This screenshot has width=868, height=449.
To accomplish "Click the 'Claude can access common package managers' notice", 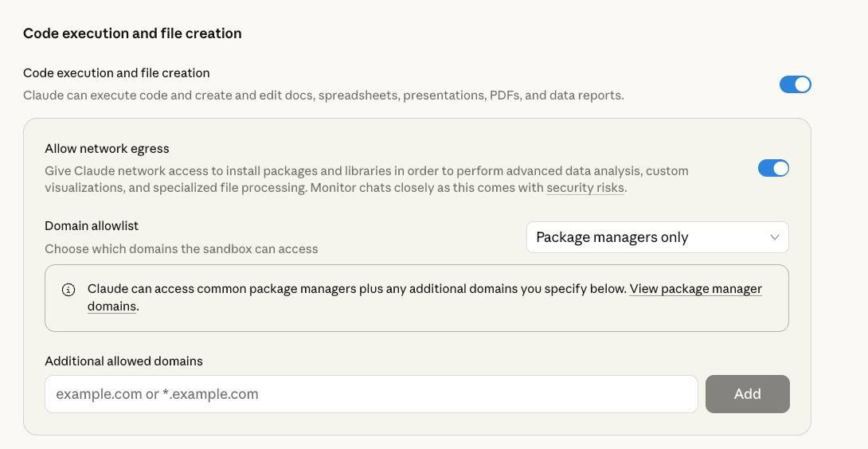I will (x=357, y=289).
